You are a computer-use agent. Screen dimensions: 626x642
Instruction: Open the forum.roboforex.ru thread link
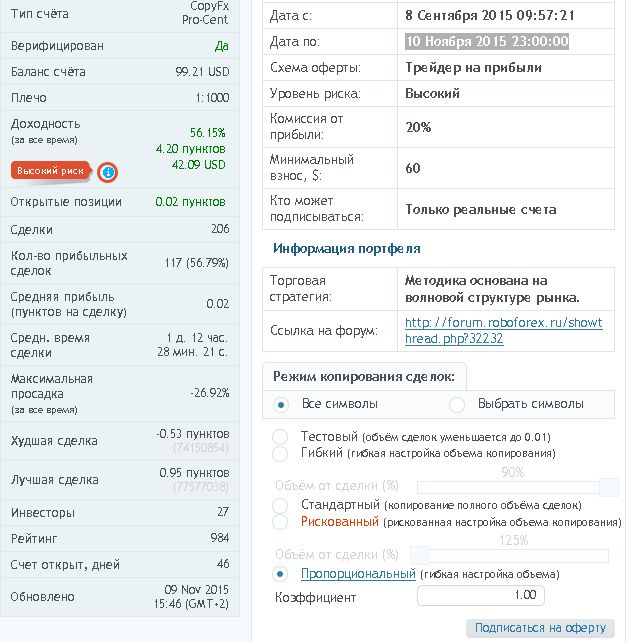[504, 330]
